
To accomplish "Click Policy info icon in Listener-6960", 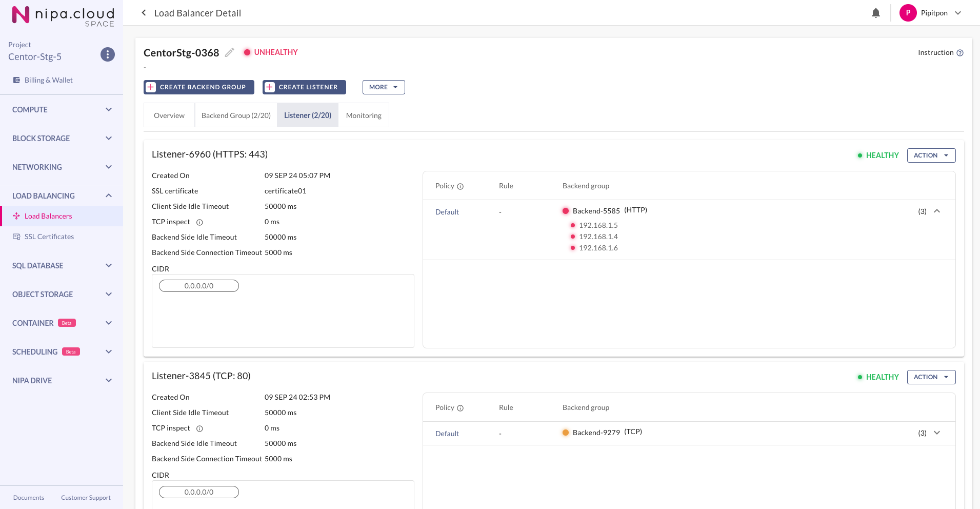I will coord(460,186).
